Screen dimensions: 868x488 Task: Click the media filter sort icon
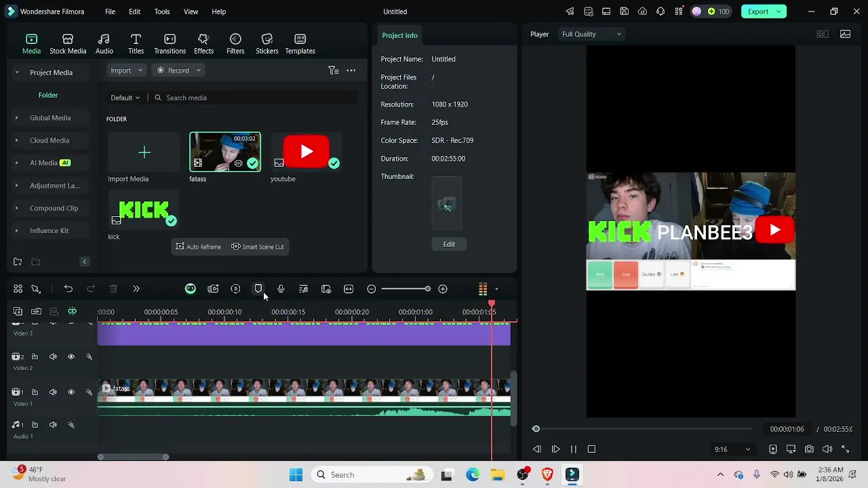(x=333, y=70)
